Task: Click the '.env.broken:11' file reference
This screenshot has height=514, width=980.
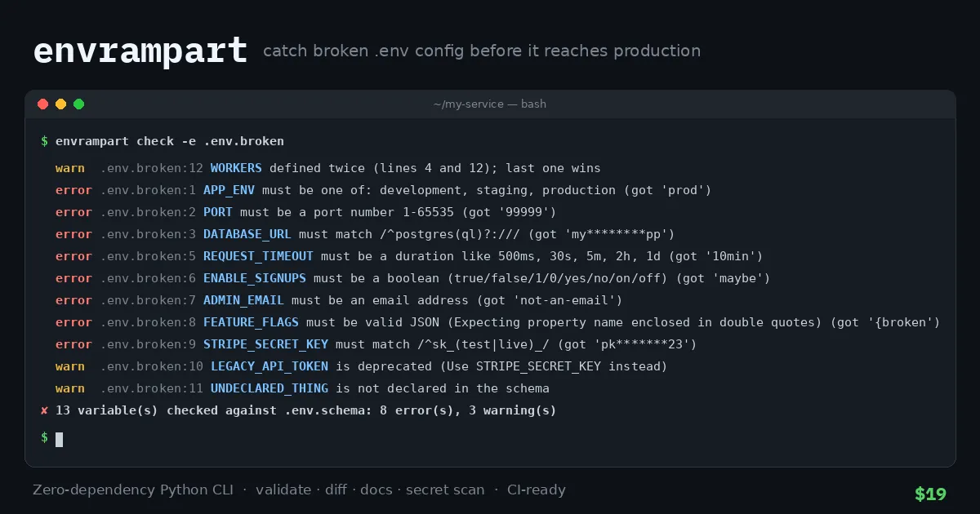Action: pos(152,388)
